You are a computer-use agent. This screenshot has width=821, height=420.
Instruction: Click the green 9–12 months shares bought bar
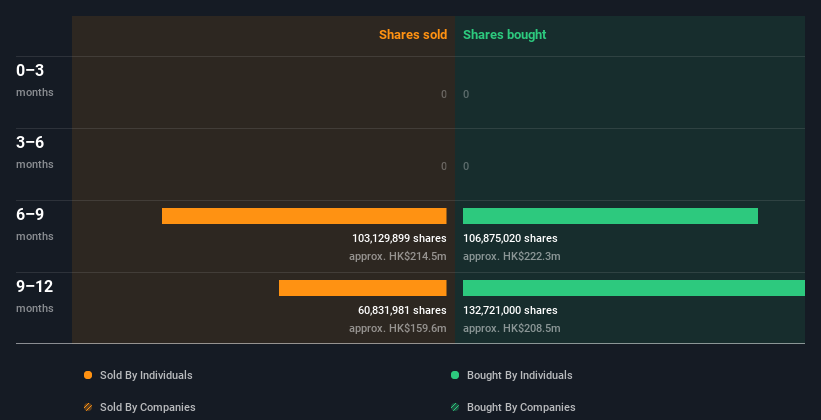point(634,288)
